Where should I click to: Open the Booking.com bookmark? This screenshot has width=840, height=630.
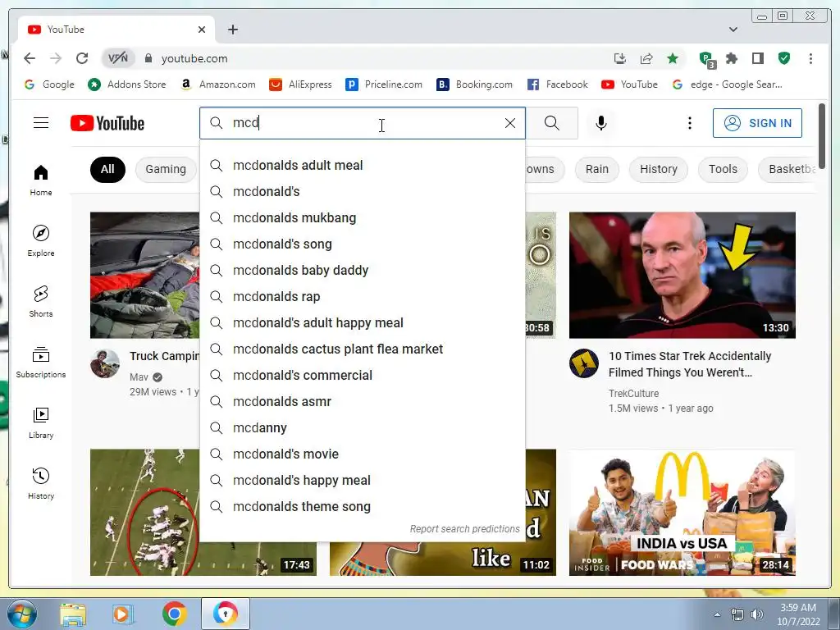[475, 84]
